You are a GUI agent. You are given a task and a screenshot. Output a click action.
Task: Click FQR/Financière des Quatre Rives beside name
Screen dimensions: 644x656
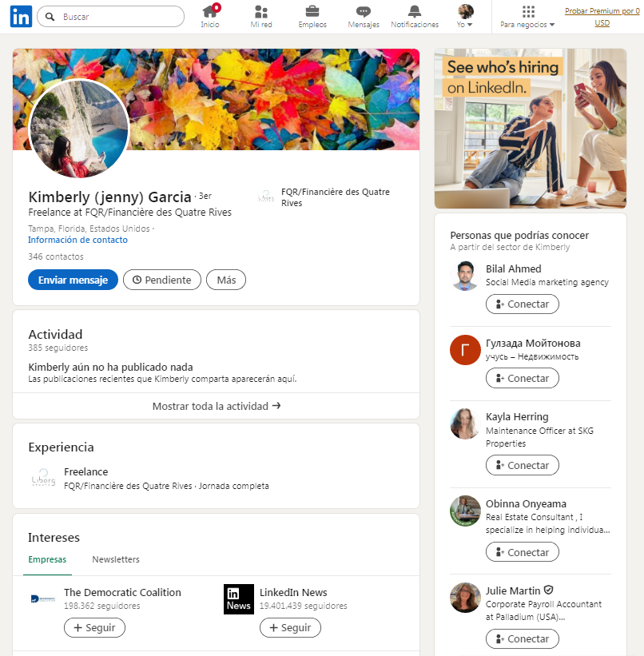click(x=335, y=197)
